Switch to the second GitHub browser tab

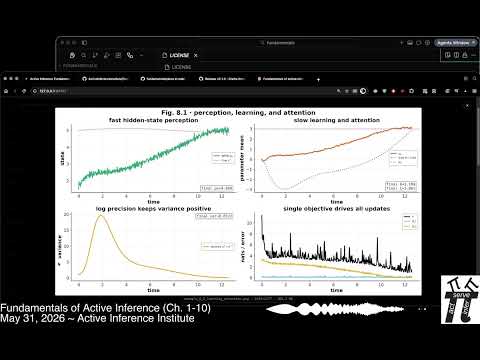[105, 79]
